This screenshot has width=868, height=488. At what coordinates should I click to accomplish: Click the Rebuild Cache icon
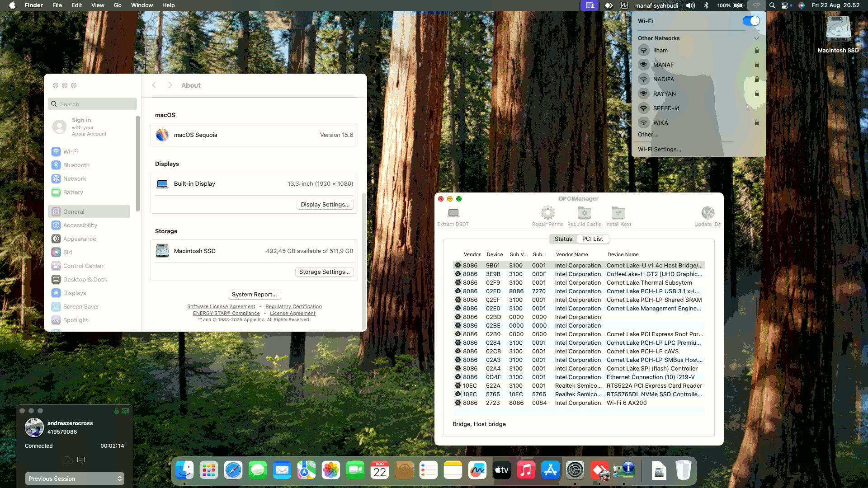click(x=584, y=213)
